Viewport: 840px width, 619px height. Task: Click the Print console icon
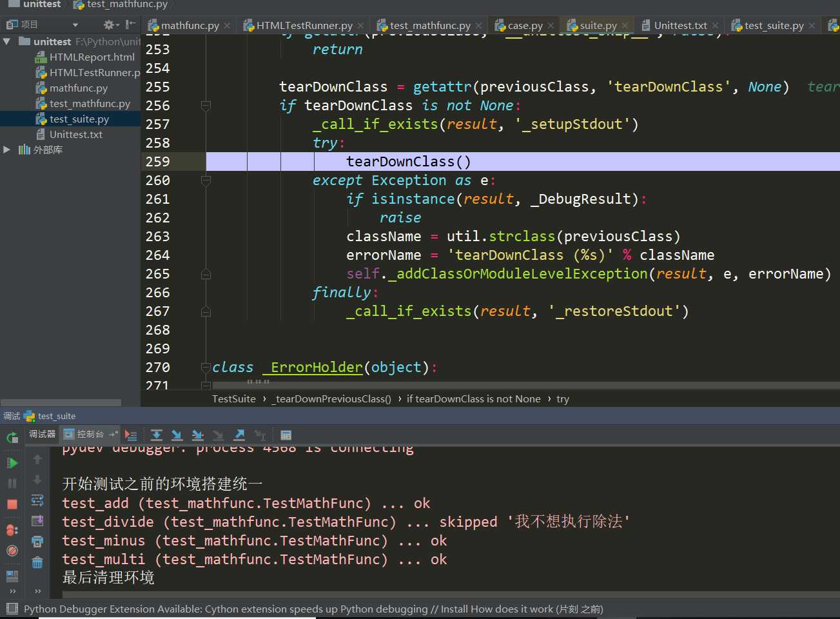pyautogui.click(x=37, y=542)
